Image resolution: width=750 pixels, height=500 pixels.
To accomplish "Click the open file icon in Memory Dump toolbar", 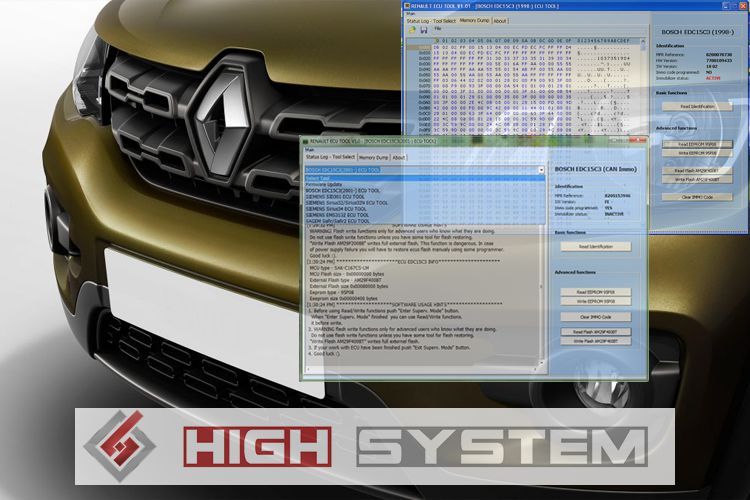I will (413, 30).
